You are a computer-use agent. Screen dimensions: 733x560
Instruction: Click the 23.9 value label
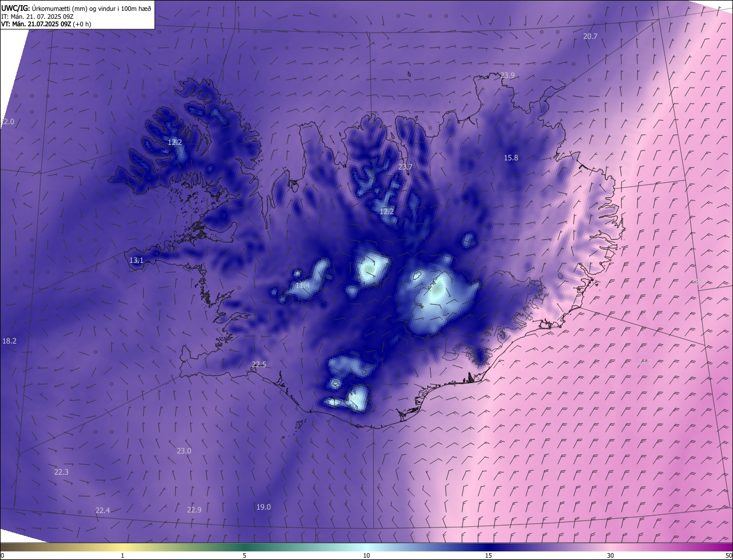pos(507,75)
